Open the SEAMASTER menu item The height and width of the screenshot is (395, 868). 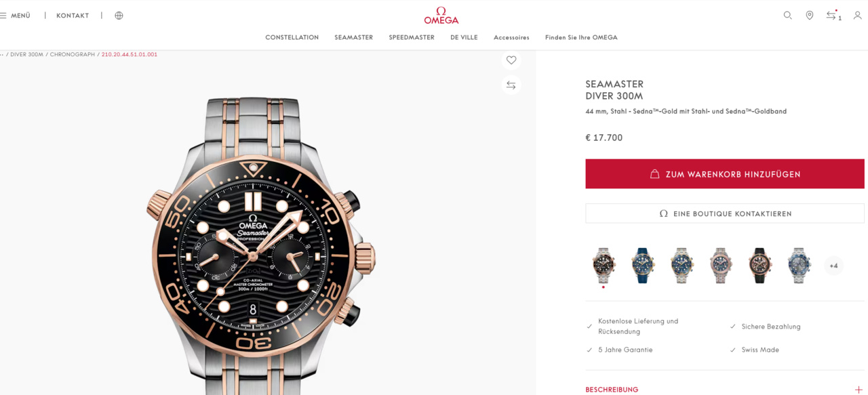(x=353, y=37)
